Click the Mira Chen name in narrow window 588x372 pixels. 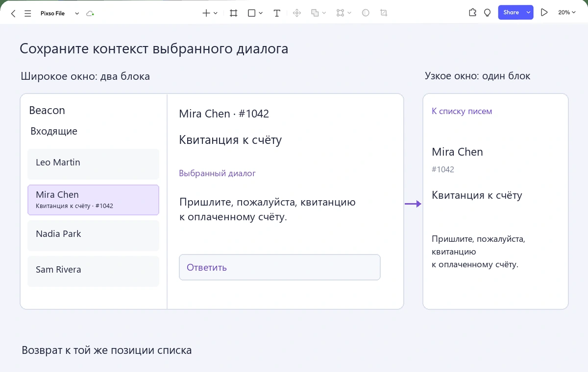click(x=457, y=152)
